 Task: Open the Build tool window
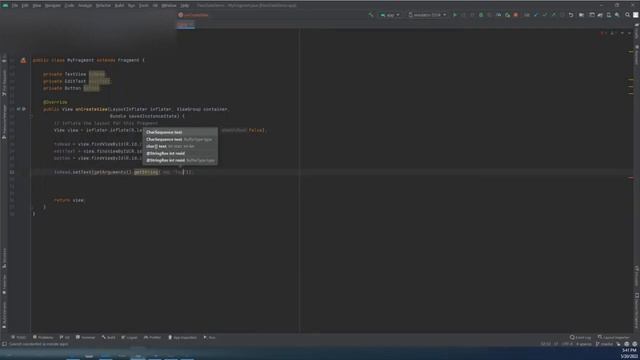click(109, 338)
